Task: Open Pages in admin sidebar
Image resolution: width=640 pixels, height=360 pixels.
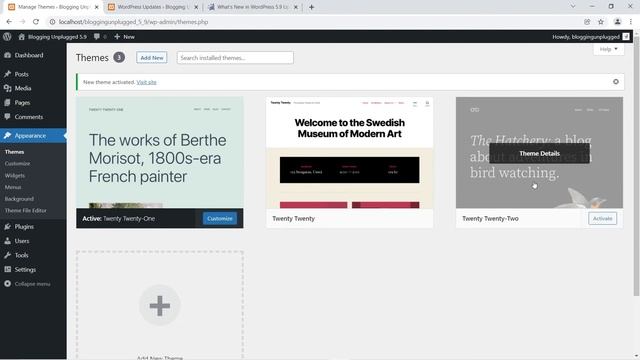Action: pos(22,102)
